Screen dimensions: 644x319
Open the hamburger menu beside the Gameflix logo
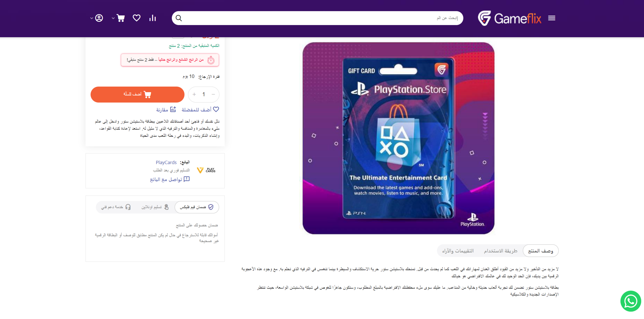pyautogui.click(x=552, y=18)
